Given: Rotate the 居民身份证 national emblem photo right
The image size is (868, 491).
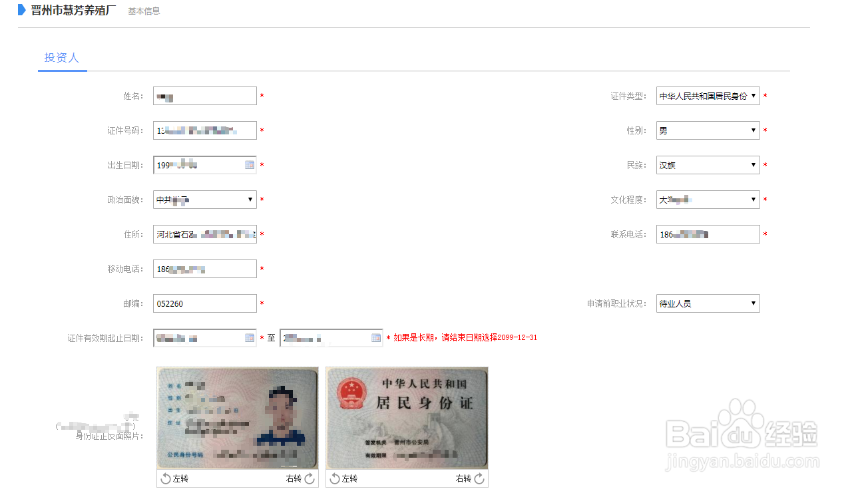Looking at the screenshot, I should (469, 478).
